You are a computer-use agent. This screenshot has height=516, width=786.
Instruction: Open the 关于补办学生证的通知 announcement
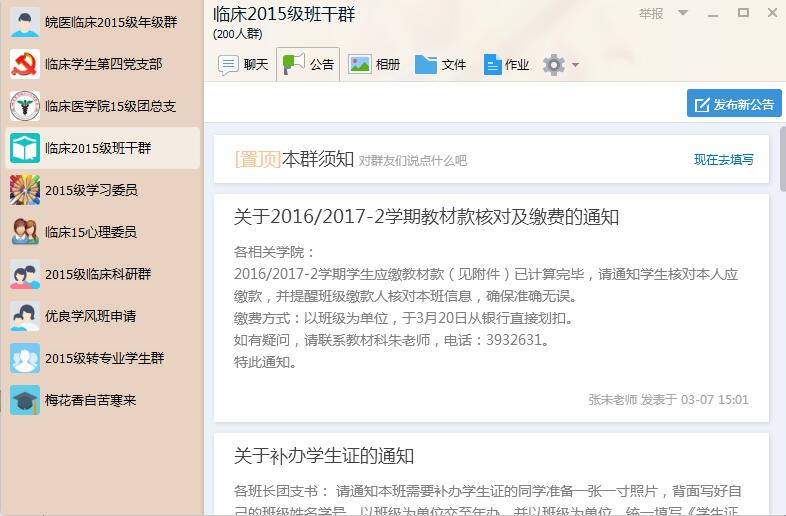(x=324, y=457)
